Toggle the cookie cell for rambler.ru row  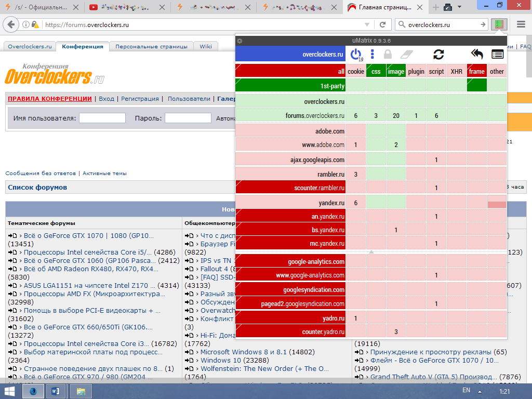(355, 175)
